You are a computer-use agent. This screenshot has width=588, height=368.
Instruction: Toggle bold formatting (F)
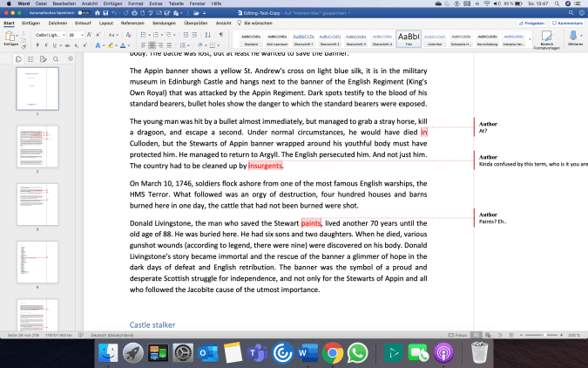click(38, 45)
